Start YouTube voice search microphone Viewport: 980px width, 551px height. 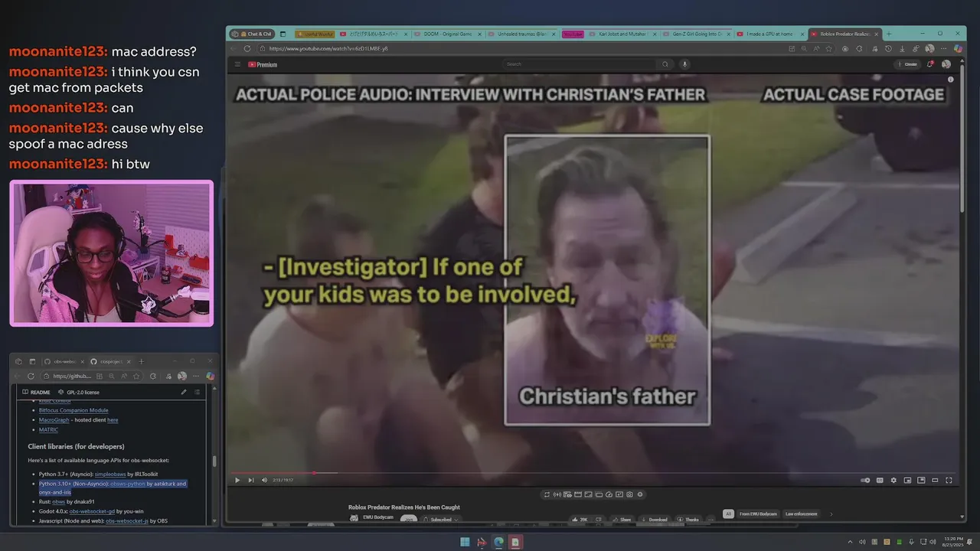coord(684,64)
